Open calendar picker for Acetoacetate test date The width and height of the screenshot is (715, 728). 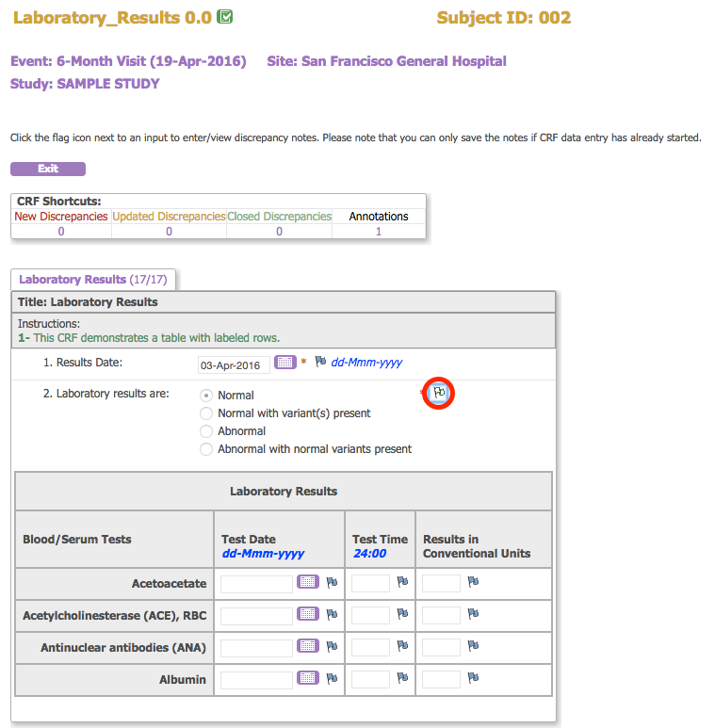tap(308, 583)
